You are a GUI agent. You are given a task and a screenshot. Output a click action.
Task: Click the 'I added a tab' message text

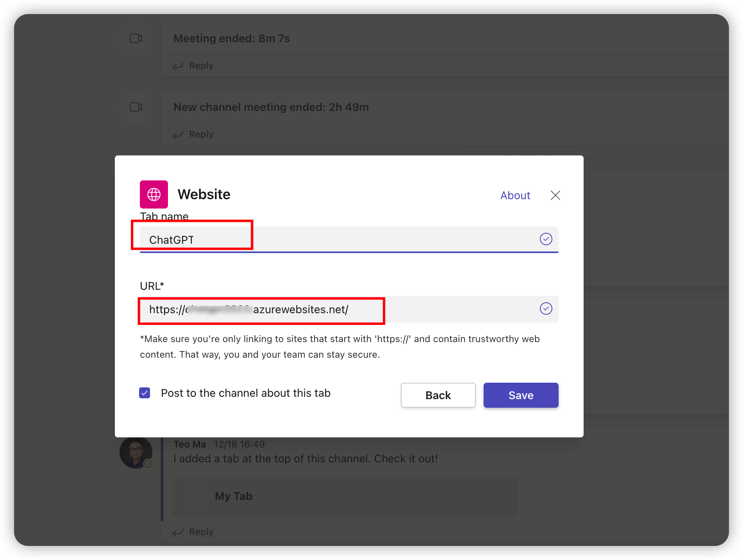(305, 458)
